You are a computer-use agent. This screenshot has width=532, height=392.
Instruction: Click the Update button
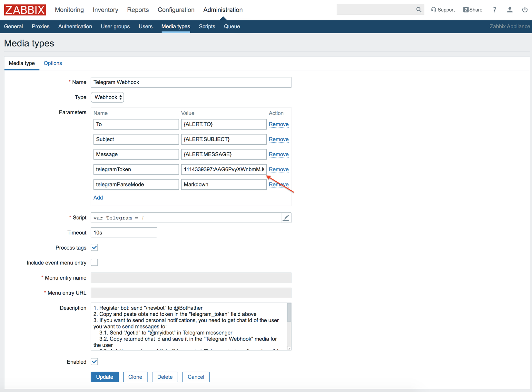pyautogui.click(x=105, y=377)
